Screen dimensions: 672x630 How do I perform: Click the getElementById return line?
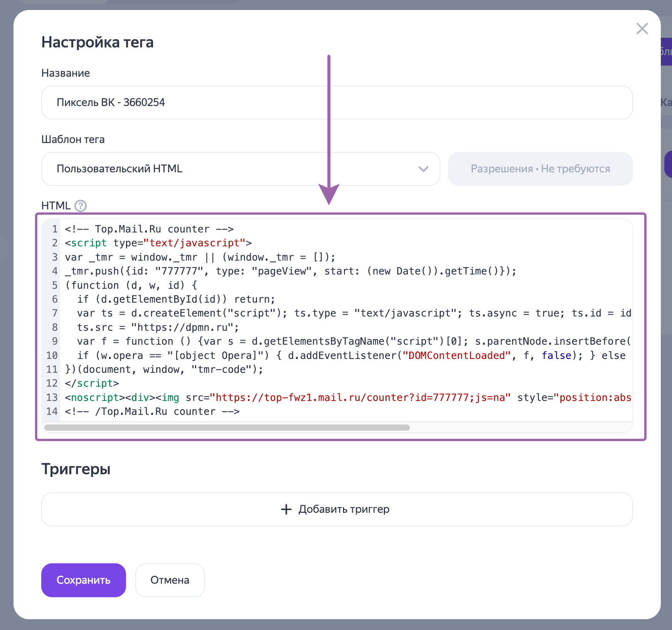click(x=176, y=300)
